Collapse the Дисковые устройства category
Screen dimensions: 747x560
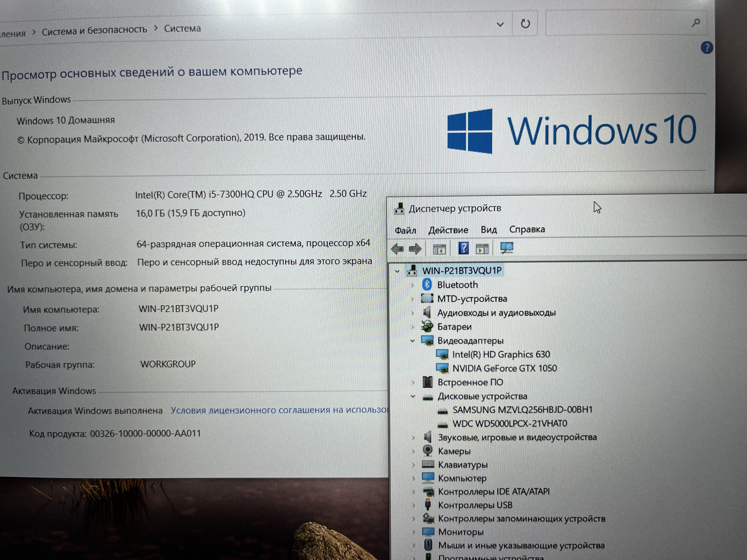click(x=413, y=396)
